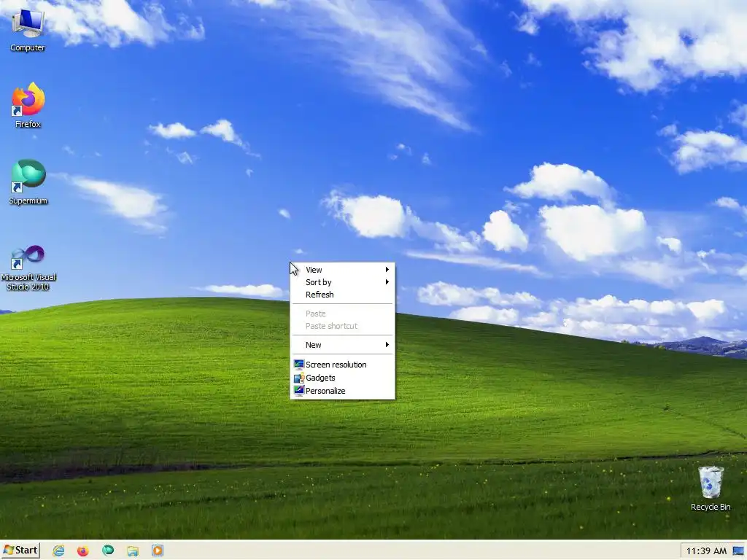Viewport: 747px width, 560px height.
Task: Expand the View submenu
Action: point(343,270)
